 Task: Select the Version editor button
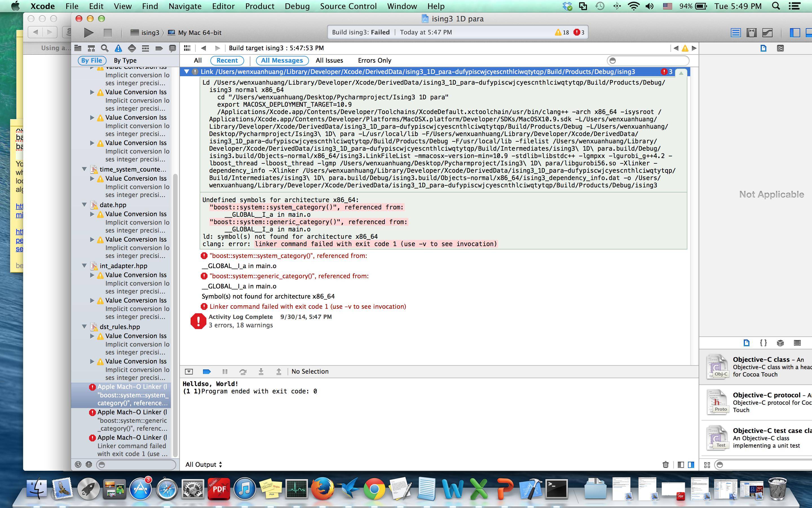(768, 32)
